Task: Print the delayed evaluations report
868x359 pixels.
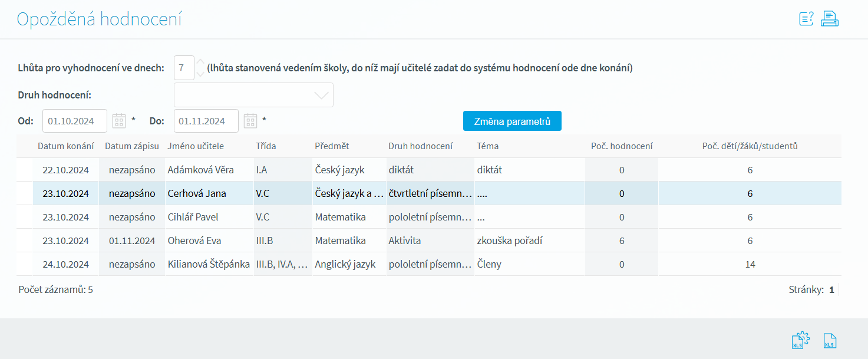Action: click(x=830, y=19)
